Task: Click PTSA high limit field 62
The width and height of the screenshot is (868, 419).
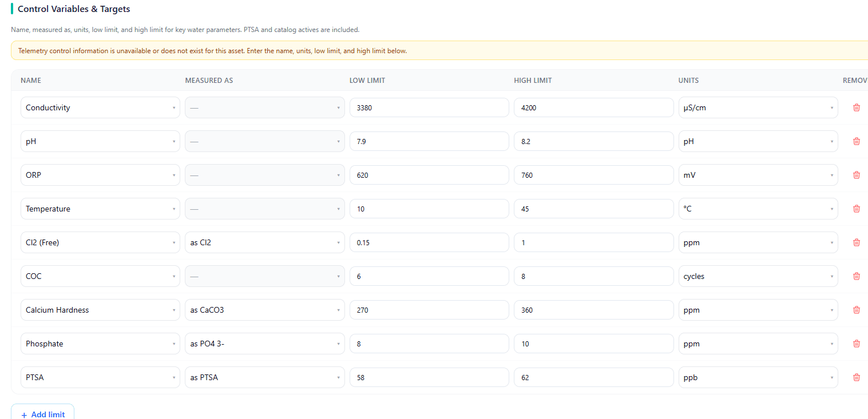Action: tap(593, 377)
